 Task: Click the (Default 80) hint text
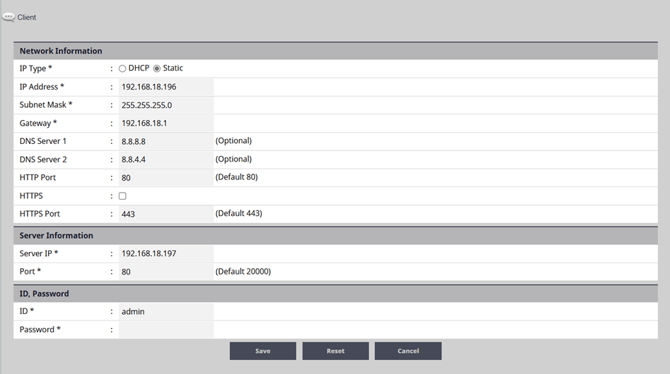point(237,177)
